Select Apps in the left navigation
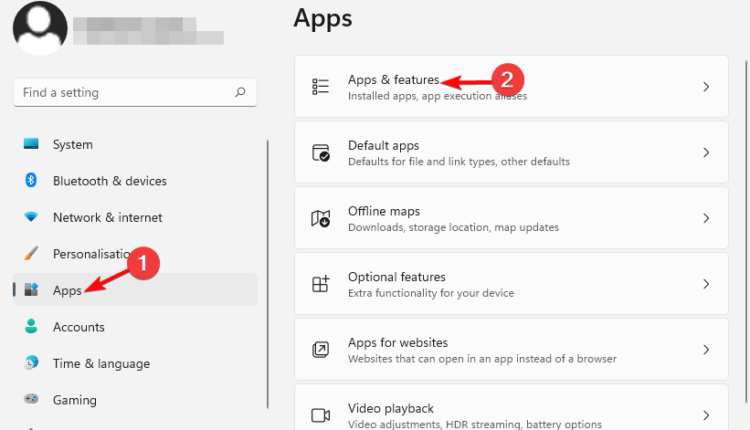 point(67,290)
